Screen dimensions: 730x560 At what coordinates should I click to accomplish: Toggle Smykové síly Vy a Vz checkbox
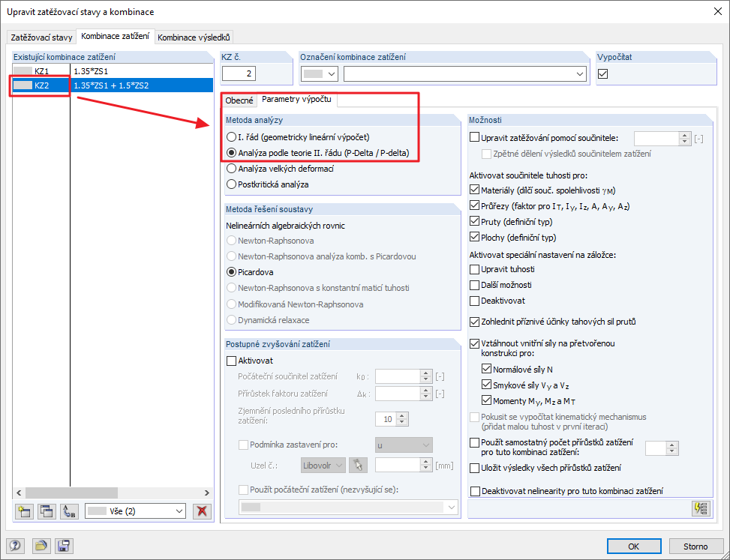(486, 385)
